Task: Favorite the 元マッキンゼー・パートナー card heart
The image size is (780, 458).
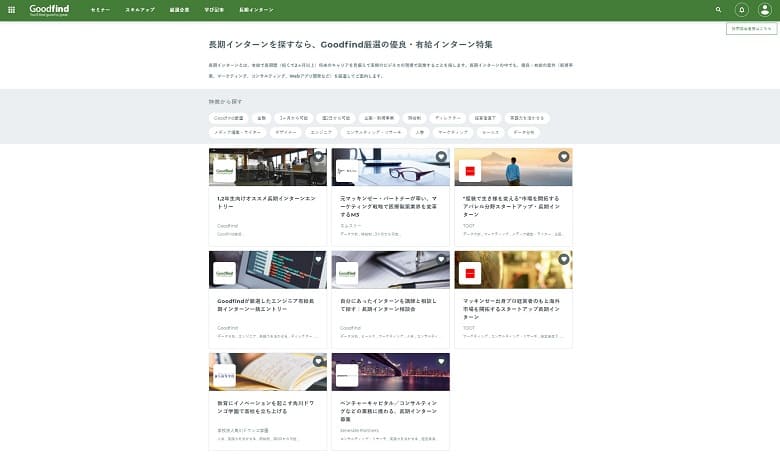Action: 441,157
